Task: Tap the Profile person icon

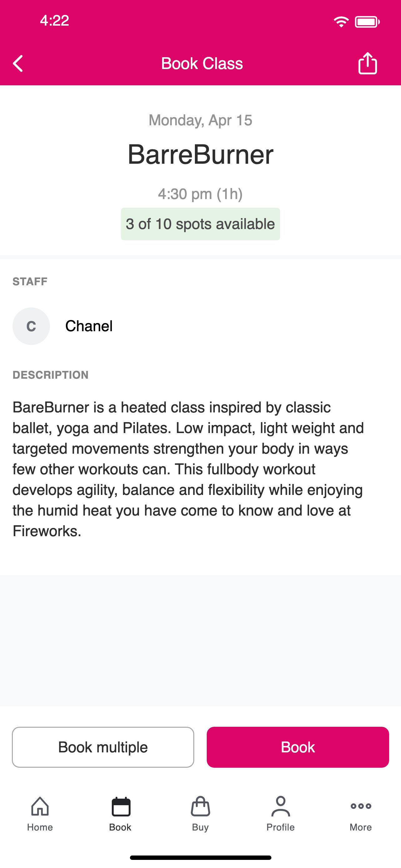Action: (x=280, y=806)
